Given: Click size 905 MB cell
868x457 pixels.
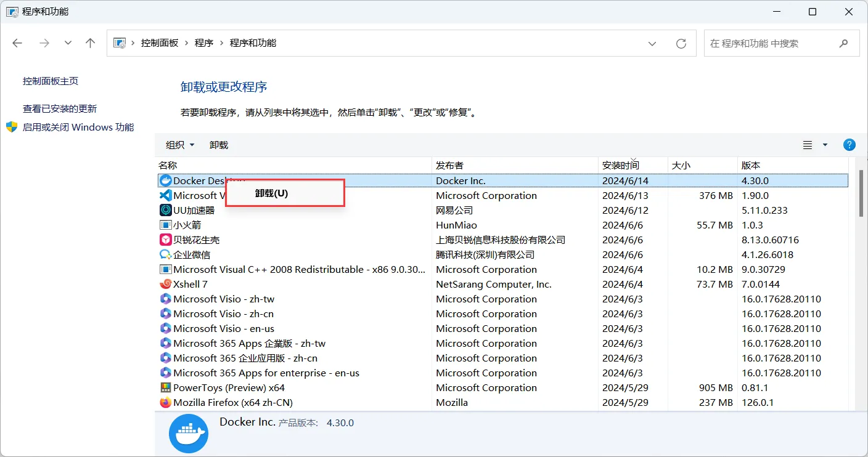Looking at the screenshot, I should point(716,387).
